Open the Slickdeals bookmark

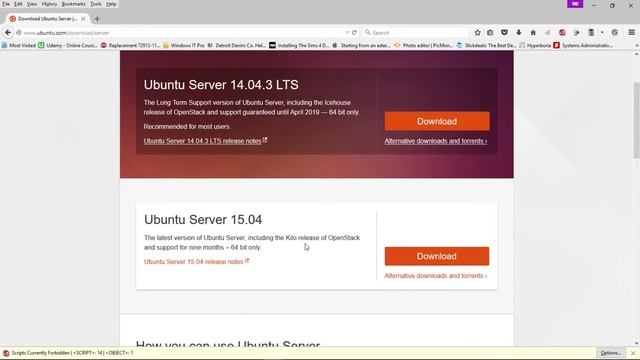click(486, 45)
